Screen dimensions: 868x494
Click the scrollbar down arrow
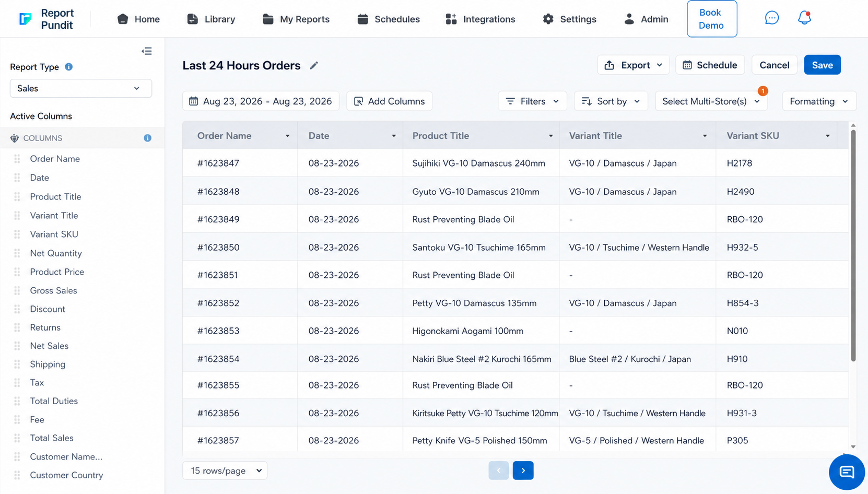click(853, 446)
